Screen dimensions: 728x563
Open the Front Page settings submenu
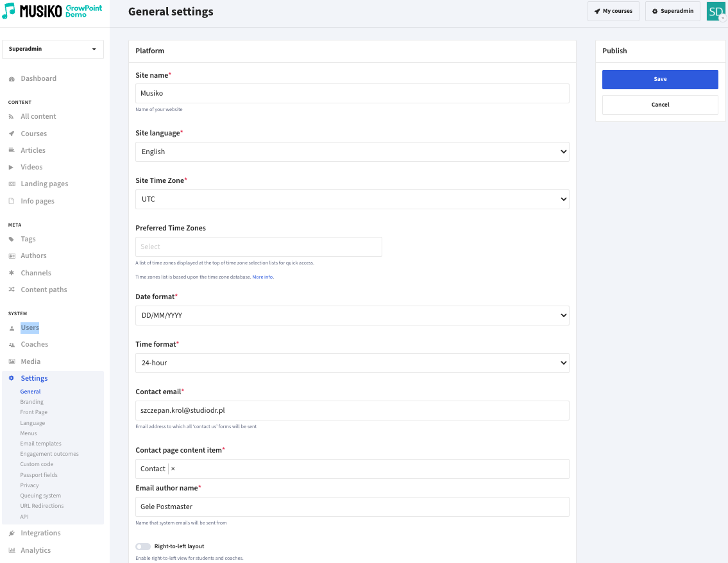tap(33, 412)
